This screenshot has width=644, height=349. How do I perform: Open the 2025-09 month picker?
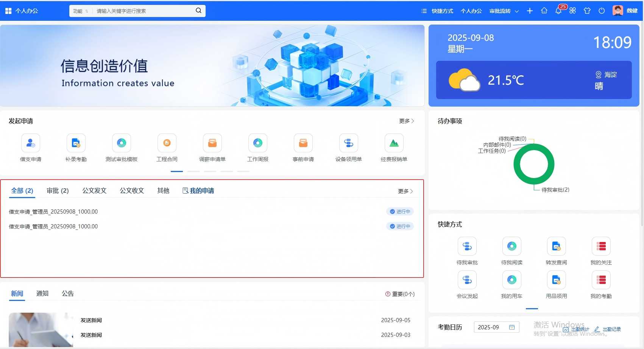pos(496,327)
